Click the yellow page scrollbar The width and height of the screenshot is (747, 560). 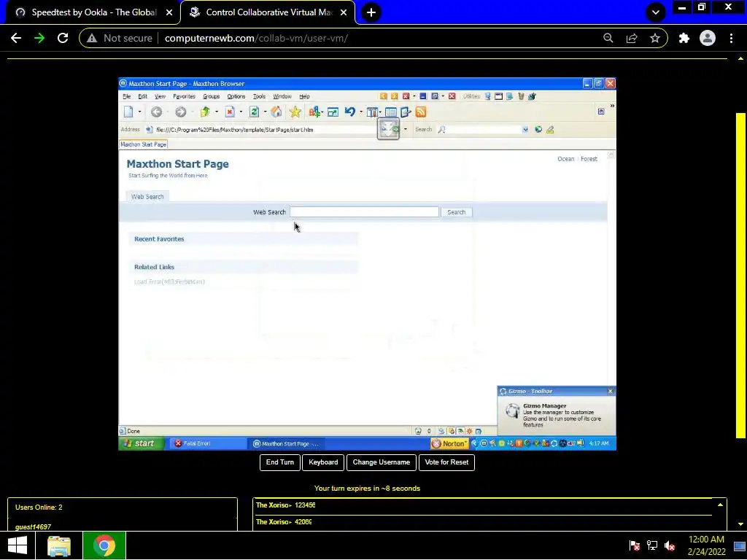[x=740, y=275]
